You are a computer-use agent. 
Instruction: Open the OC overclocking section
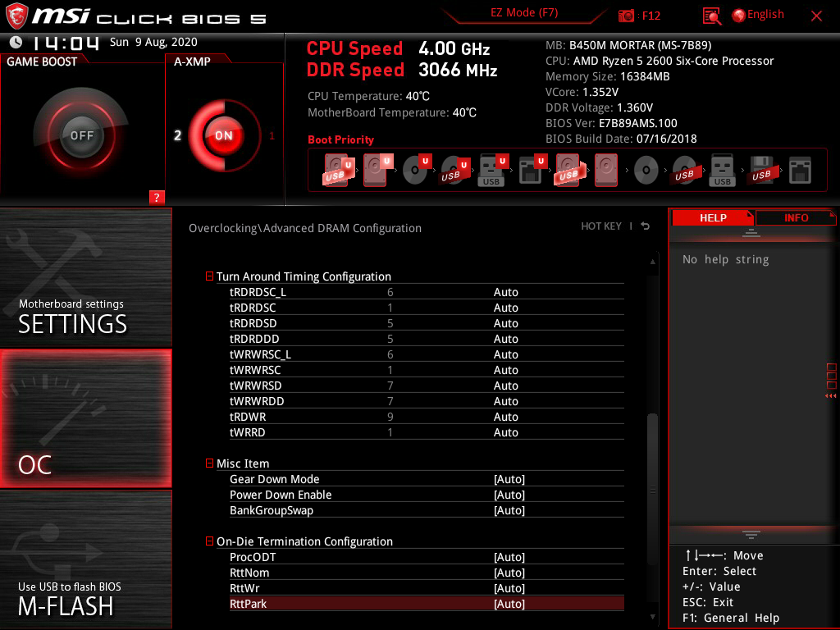click(85, 418)
